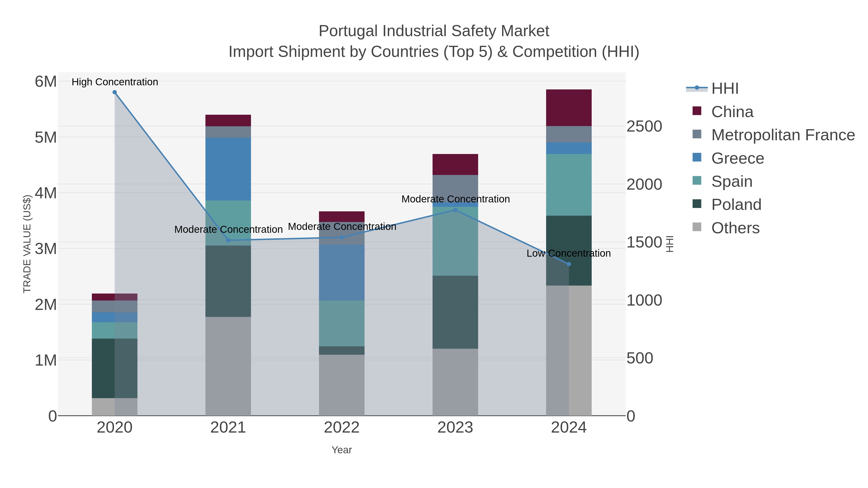
Task: Click the 2500 tick on the HHI axis
Action: [x=644, y=127]
